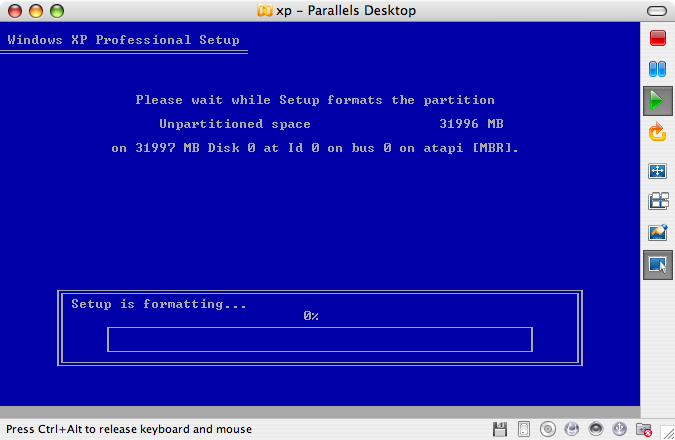The height and width of the screenshot is (440, 675).
Task: Open the screenshot tool icon with the hand
Action: point(658,232)
